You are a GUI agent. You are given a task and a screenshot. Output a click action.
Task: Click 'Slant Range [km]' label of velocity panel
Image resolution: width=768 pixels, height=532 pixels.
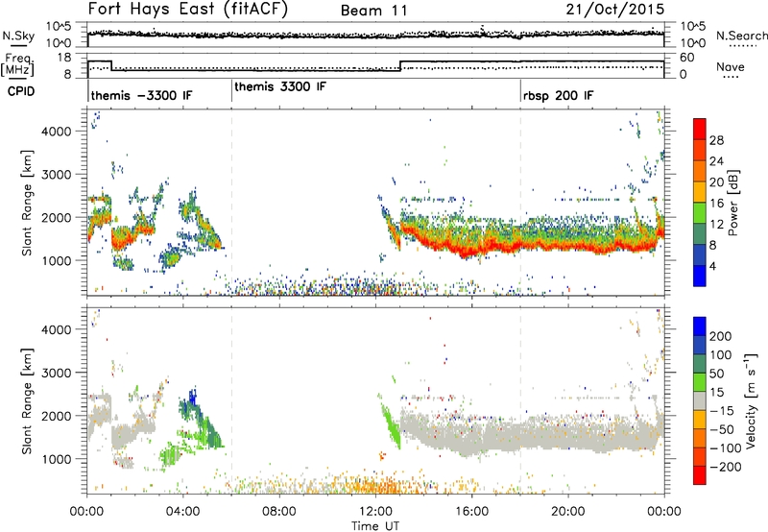click(27, 400)
